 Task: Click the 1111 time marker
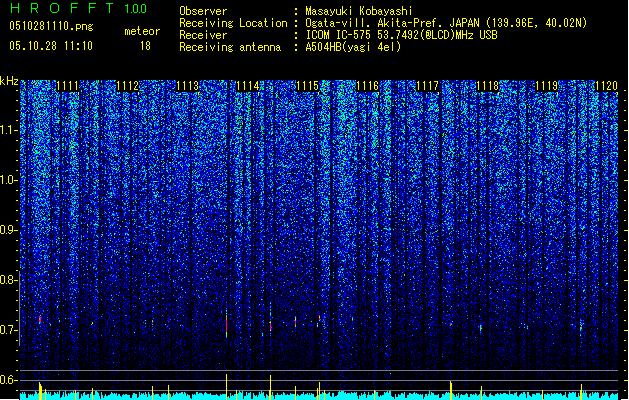pyautogui.click(x=67, y=86)
